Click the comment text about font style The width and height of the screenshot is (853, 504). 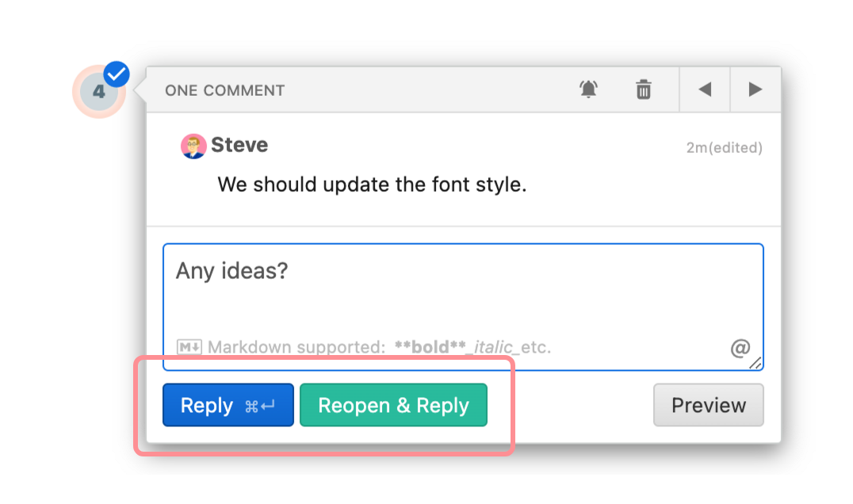372,185
